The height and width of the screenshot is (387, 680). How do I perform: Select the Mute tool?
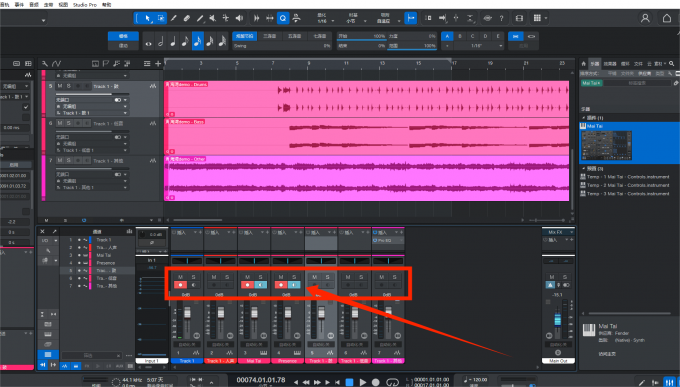[x=212, y=18]
